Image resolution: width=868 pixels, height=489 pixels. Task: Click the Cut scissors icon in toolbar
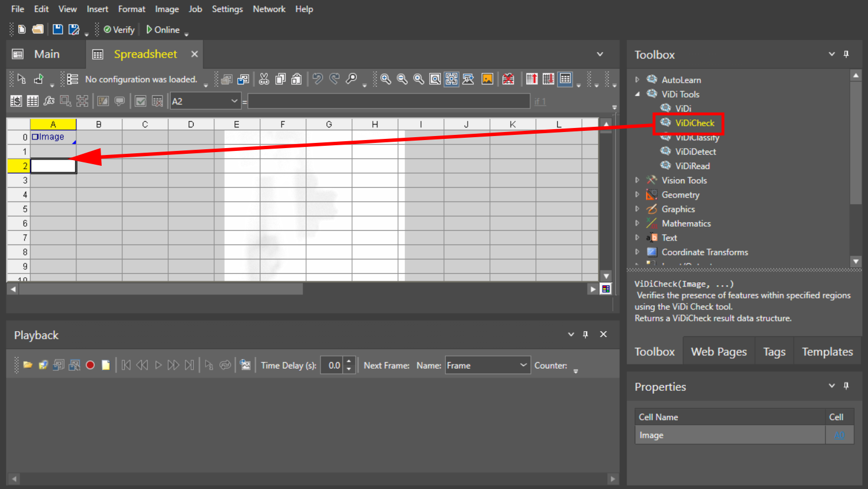tap(264, 79)
